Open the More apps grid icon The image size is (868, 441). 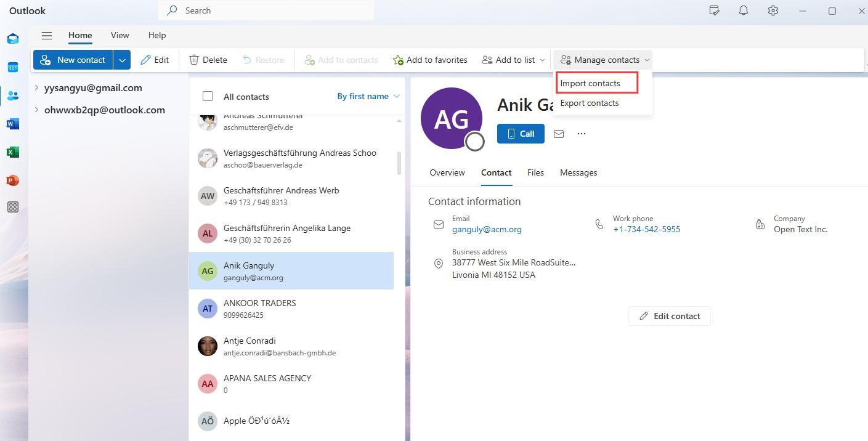pos(13,208)
